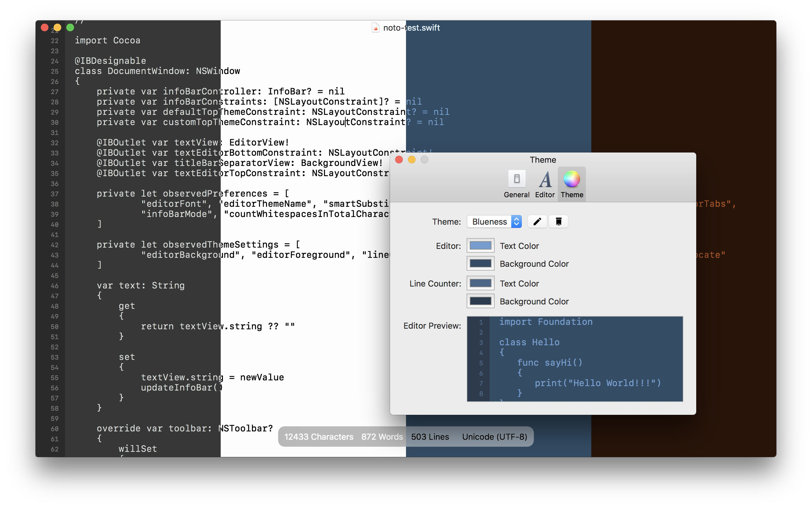
Task: Click the 12433 Characters count label
Action: pos(319,437)
